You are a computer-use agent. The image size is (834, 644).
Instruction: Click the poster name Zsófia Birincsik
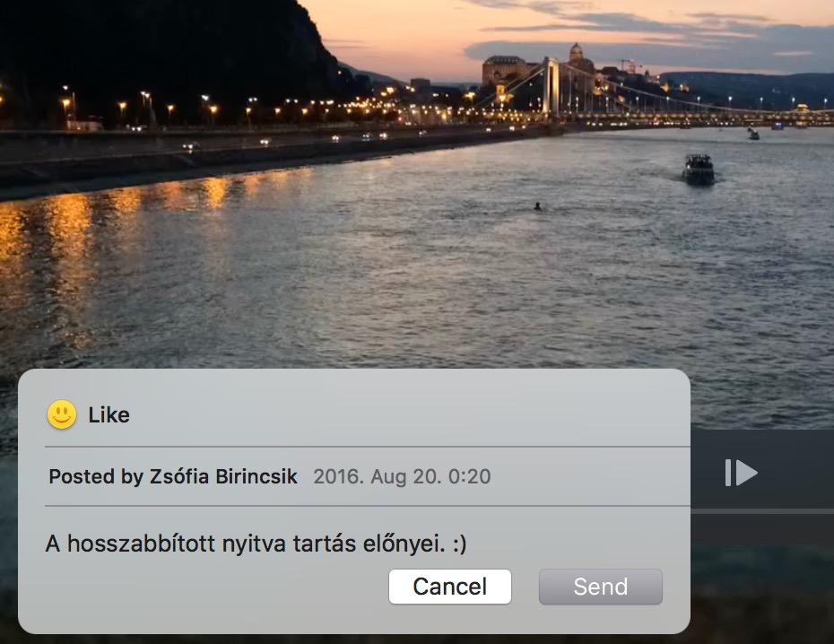[x=223, y=476]
